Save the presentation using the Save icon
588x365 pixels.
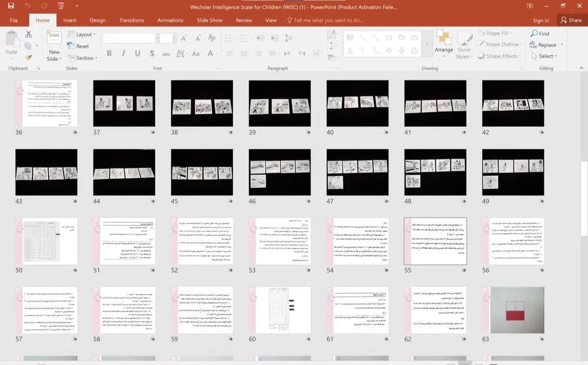[11, 6]
